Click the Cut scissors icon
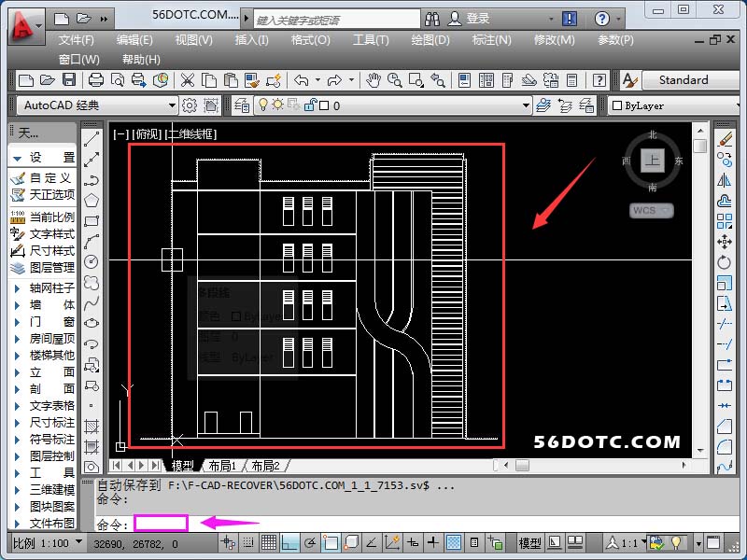The image size is (747, 560). coord(188,80)
